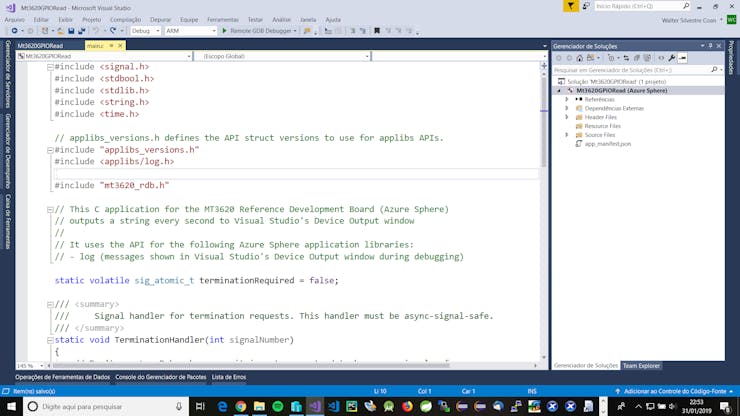Image resolution: width=740 pixels, height=416 pixels.
Task: Click the Home icon in Gerenciador de Soluções
Action: pyautogui.click(x=580, y=58)
